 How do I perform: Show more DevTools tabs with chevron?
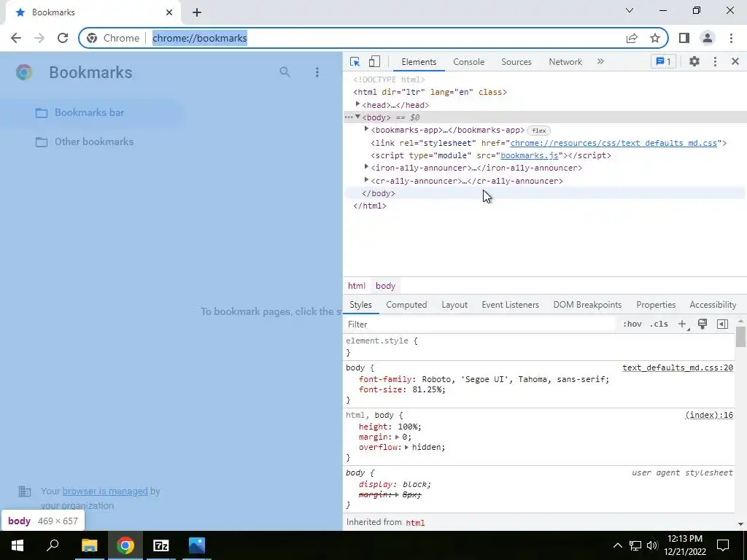pos(600,61)
